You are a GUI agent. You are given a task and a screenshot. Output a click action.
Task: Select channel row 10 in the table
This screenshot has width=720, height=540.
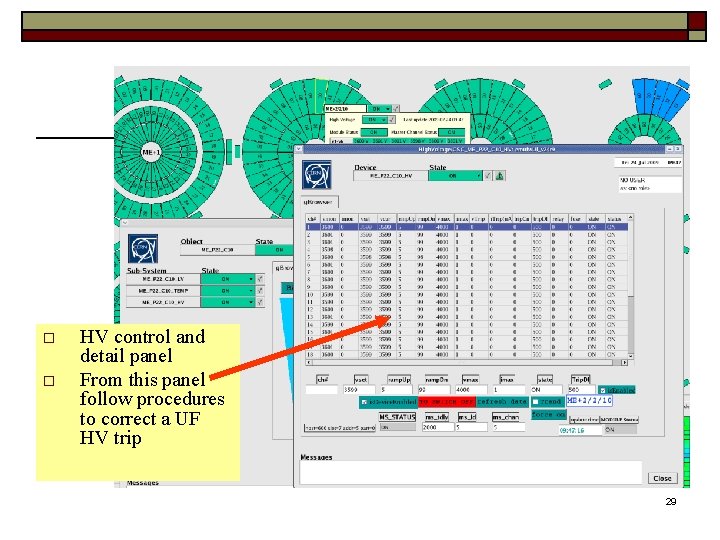click(x=467, y=294)
